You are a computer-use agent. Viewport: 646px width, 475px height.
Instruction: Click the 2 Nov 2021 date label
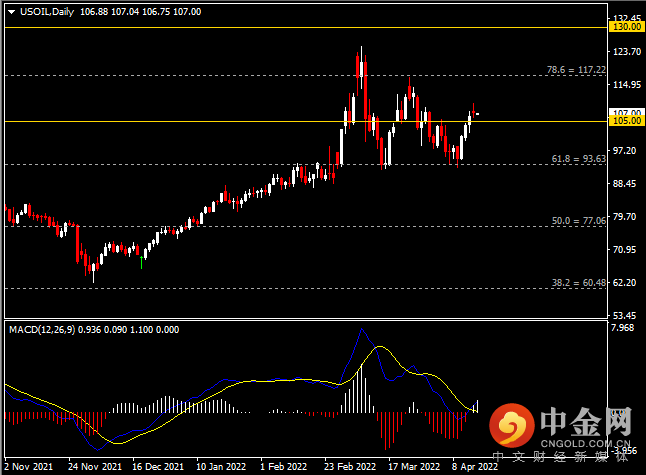28,466
